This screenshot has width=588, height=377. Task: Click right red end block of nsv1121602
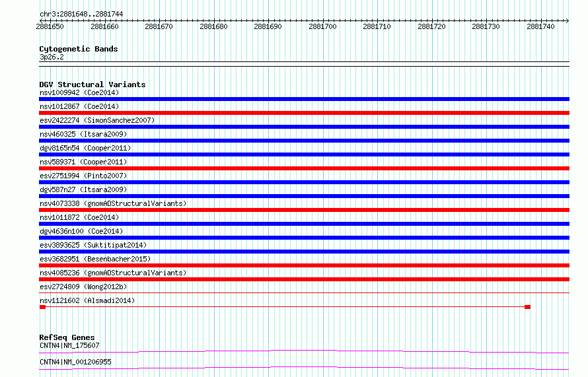tap(528, 307)
